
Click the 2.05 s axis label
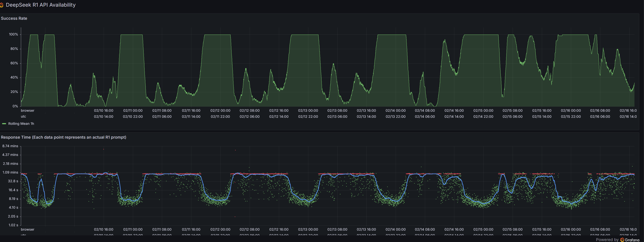pyautogui.click(x=13, y=216)
